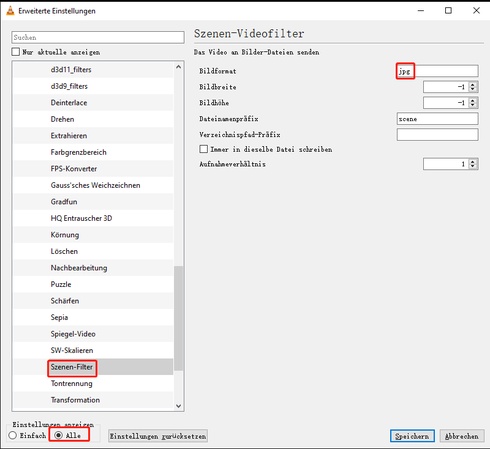Select the Gradfun filter

pyautogui.click(x=93, y=202)
